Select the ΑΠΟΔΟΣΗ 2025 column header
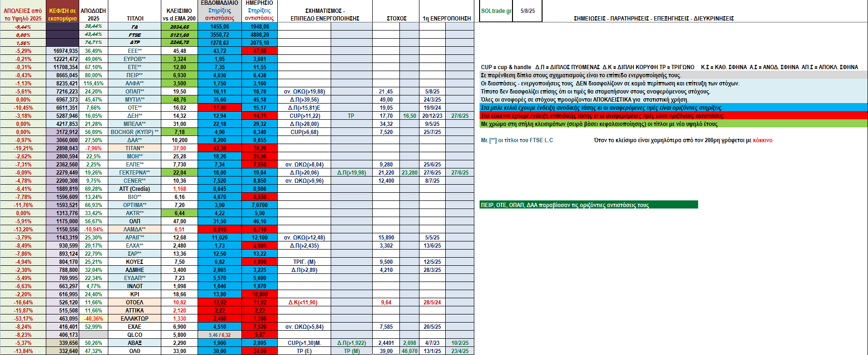 94,11
